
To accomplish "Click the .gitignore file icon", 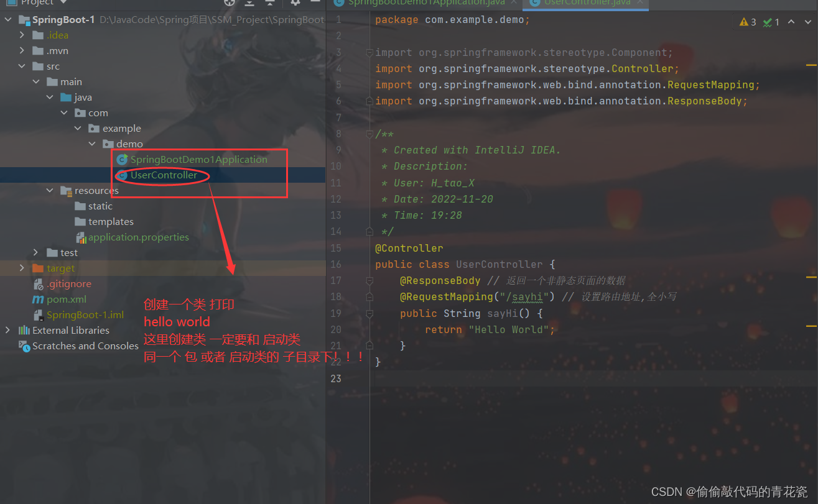I will click(x=39, y=284).
